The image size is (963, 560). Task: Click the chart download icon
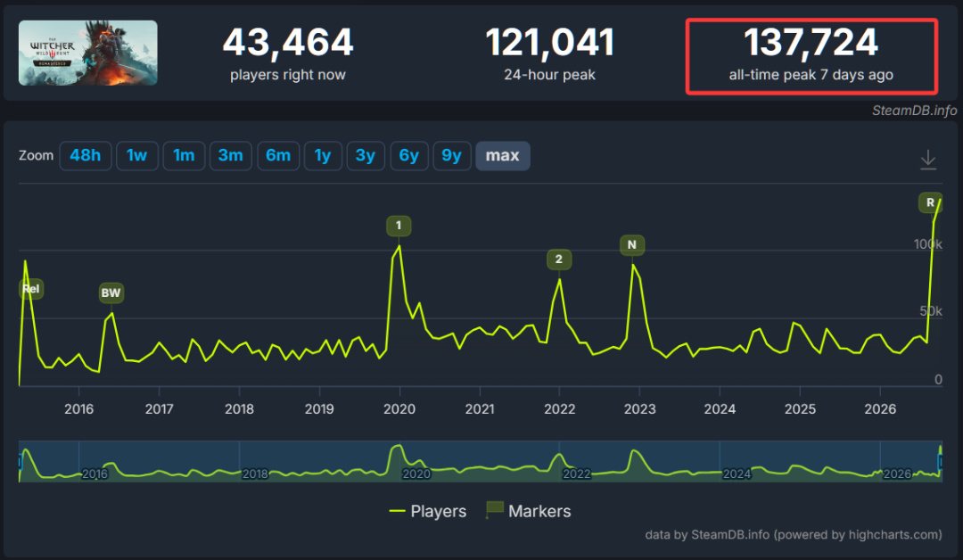pos(928,160)
